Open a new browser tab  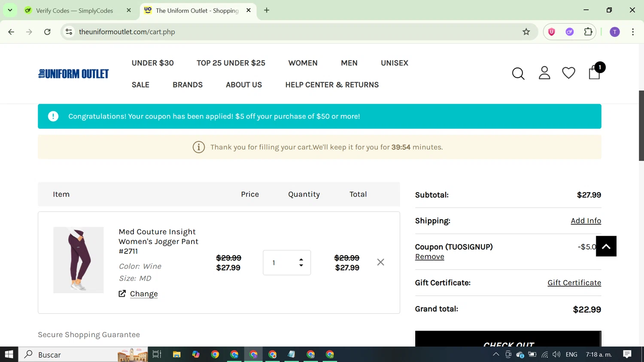(267, 10)
